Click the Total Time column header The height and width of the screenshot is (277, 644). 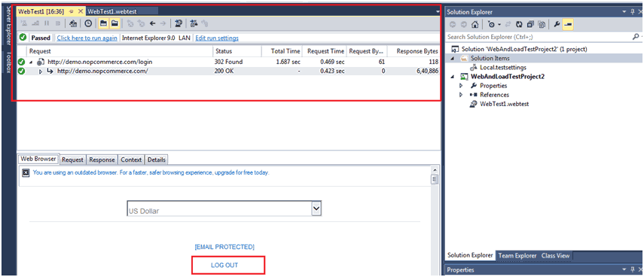pos(282,51)
